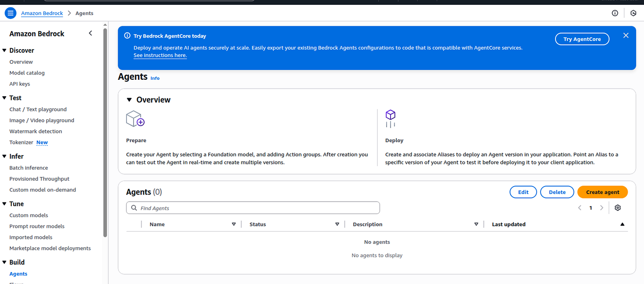This screenshot has width=644, height=284.
Task: Open Imported models page
Action: pos(31,237)
